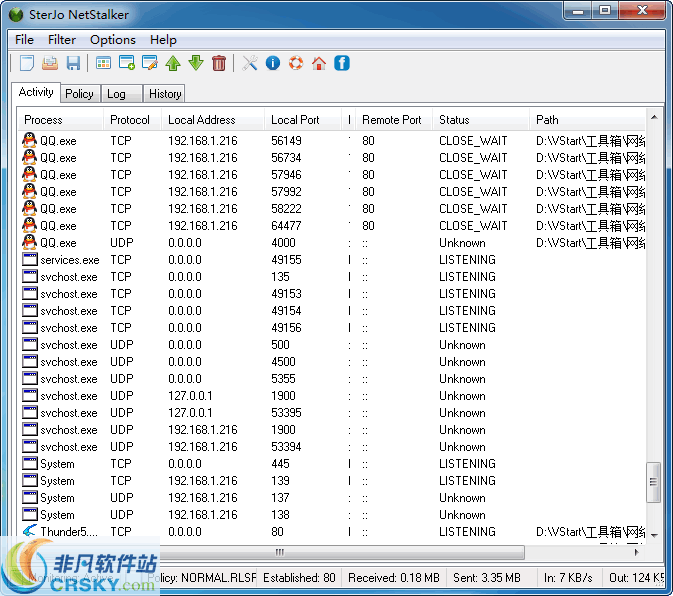The height and width of the screenshot is (596, 673).
Task: Select the System row with port 445
Action: (x=332, y=463)
